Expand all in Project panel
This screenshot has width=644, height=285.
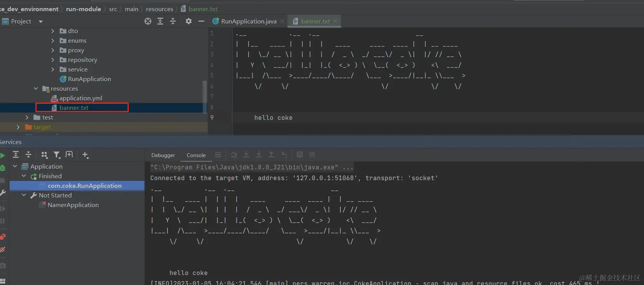(160, 21)
